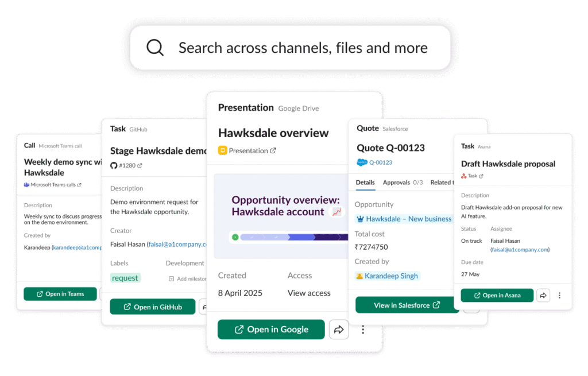Screen dimensions: 588x376
Task: Open the three-dot menu on Presentation card
Action: coord(363,330)
